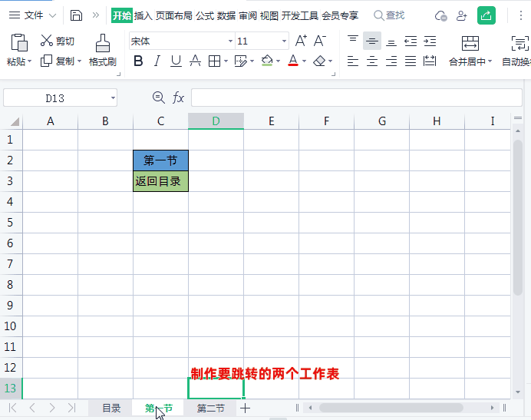Increase font size with A+ icon
531x420 pixels.
301,41
